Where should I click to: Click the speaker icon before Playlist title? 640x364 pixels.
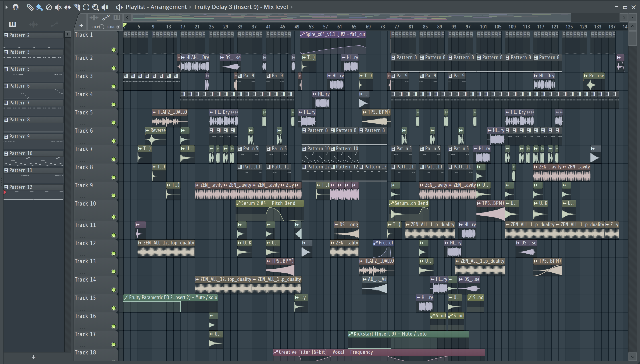(x=119, y=7)
